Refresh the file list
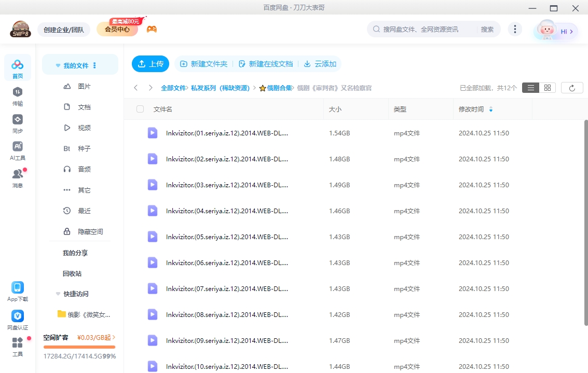This screenshot has height=373, width=588. pyautogui.click(x=571, y=87)
